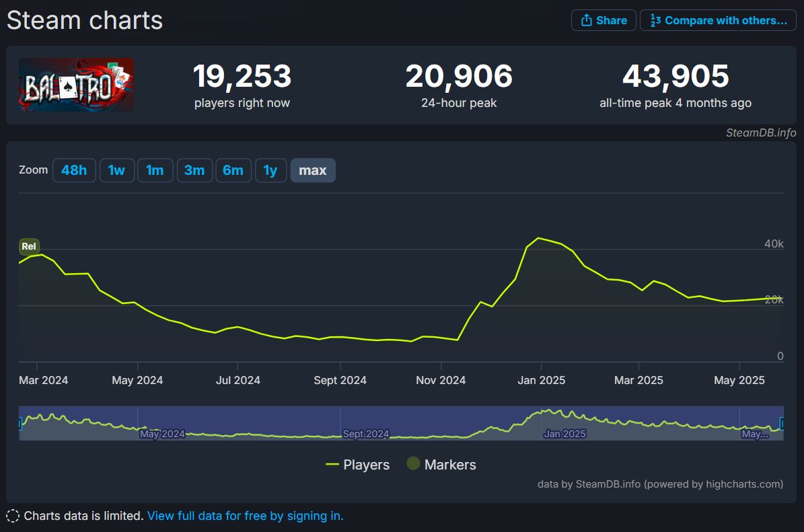Click the Sept 2024 x-axis label
This screenshot has width=804, height=532.
pyautogui.click(x=340, y=380)
